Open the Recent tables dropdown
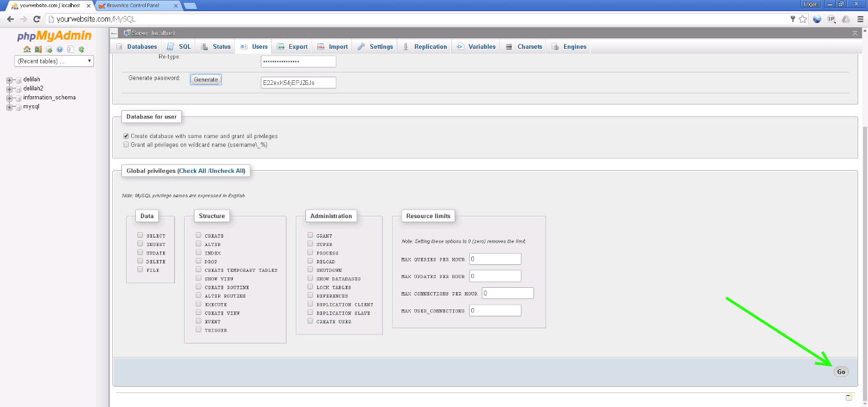Viewport: 868px width, 407px height. (54, 61)
